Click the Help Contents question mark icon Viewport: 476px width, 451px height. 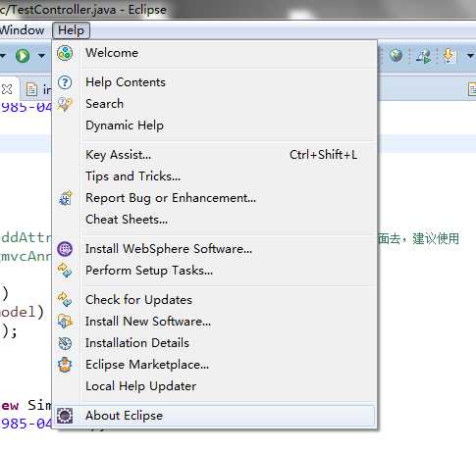(65, 82)
